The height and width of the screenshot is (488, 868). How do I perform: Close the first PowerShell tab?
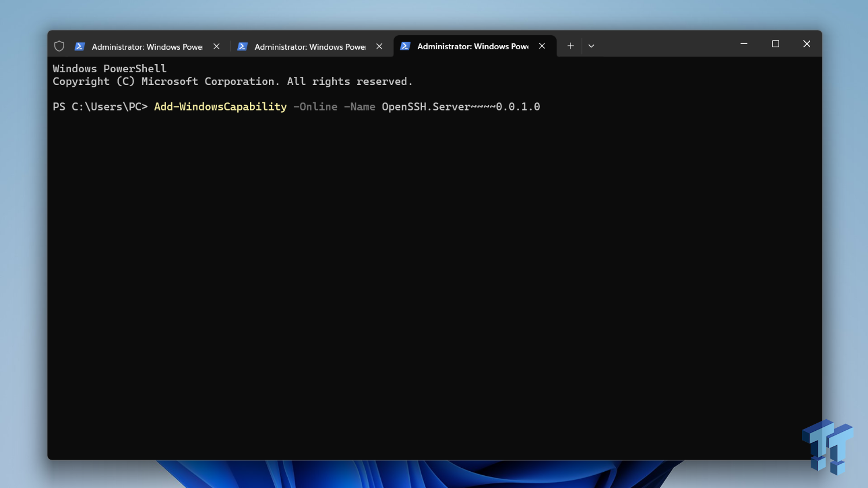pyautogui.click(x=216, y=46)
